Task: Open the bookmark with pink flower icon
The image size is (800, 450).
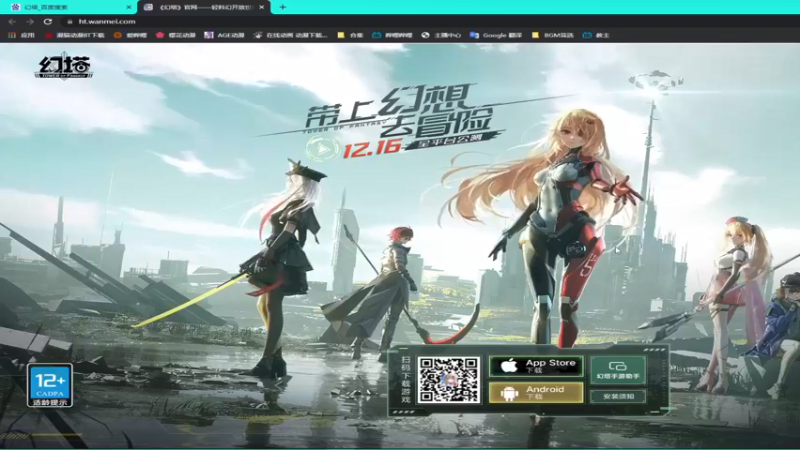Action: click(176, 35)
